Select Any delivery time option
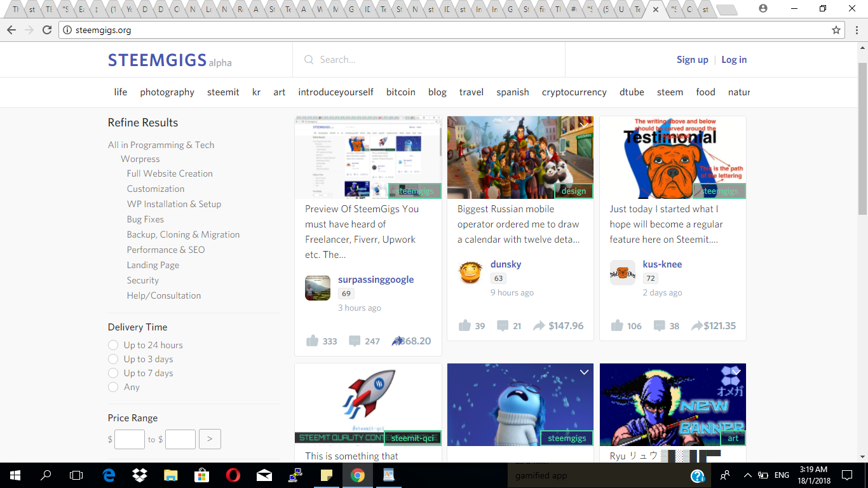 [x=113, y=387]
